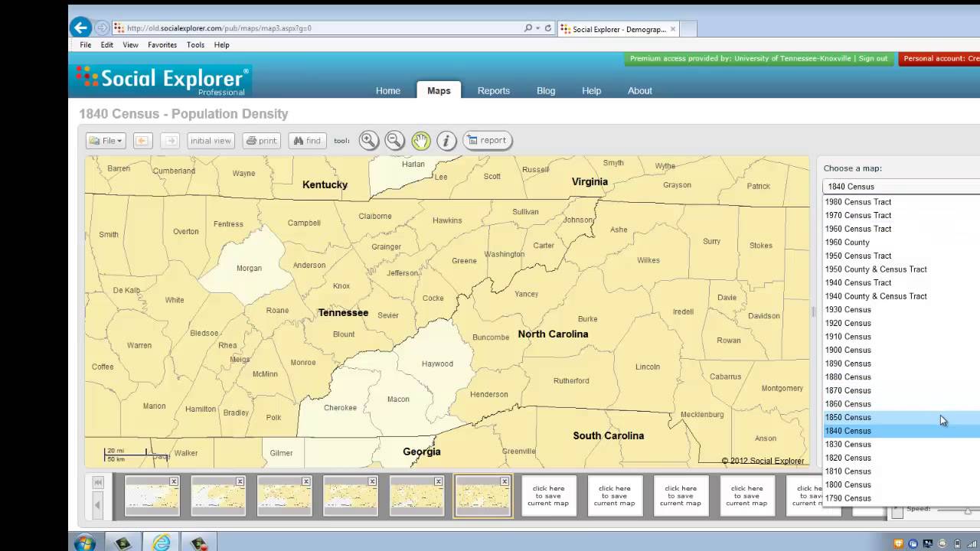The image size is (980, 551).
Task: Click Buncombe county on the map
Action: tap(491, 337)
